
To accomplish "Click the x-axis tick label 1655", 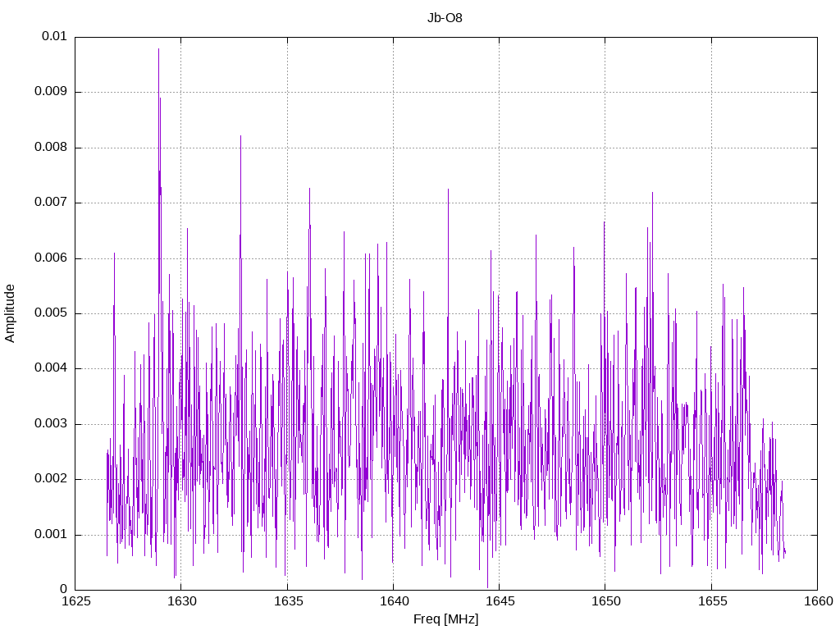I will click(712, 601).
